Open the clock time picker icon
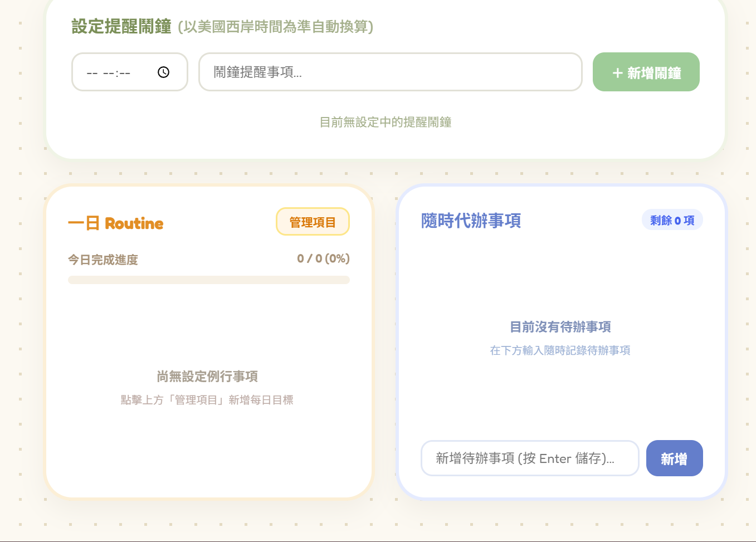Viewport: 756px width, 542px height. pos(163,72)
